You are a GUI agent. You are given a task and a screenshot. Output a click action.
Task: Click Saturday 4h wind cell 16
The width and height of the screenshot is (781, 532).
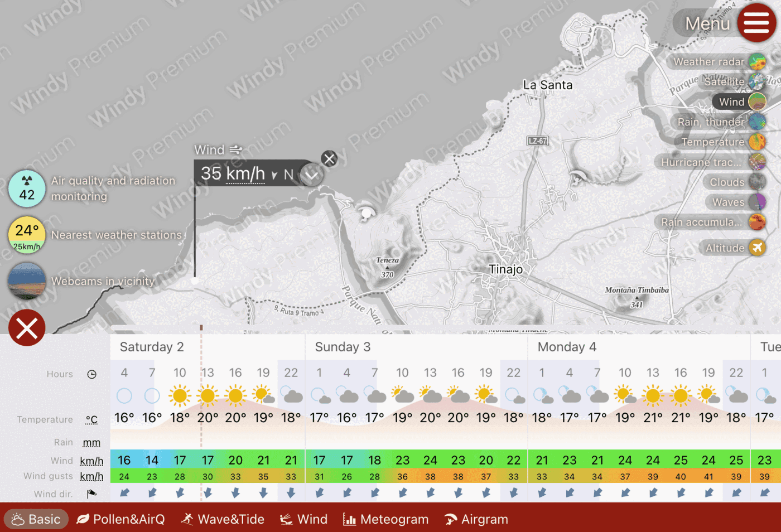point(124,460)
